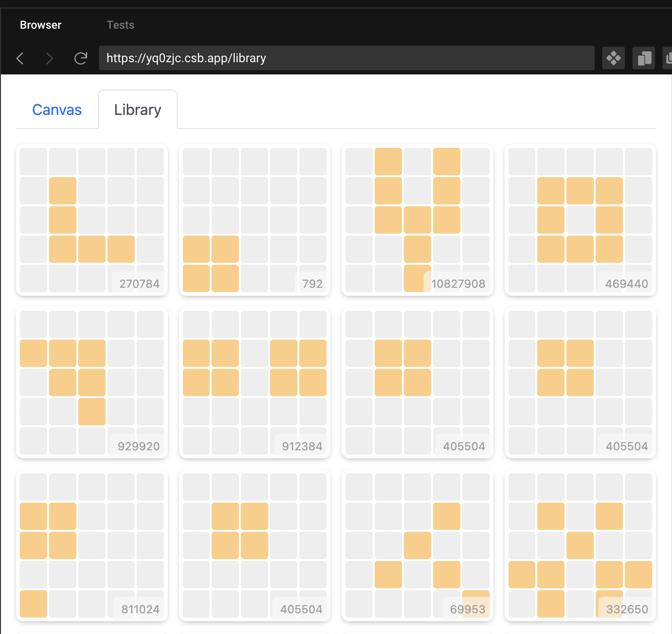This screenshot has height=634, width=672.
Task: Open pattern card labeled 929920
Action: 92,382
